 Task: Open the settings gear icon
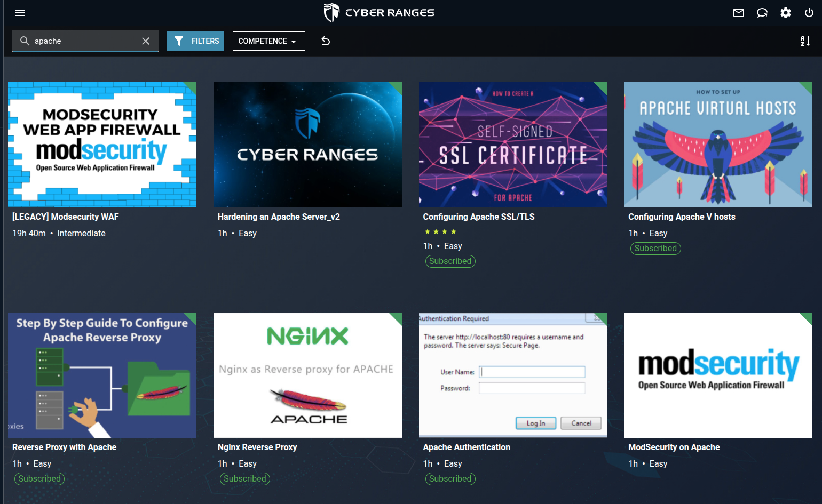pos(786,13)
